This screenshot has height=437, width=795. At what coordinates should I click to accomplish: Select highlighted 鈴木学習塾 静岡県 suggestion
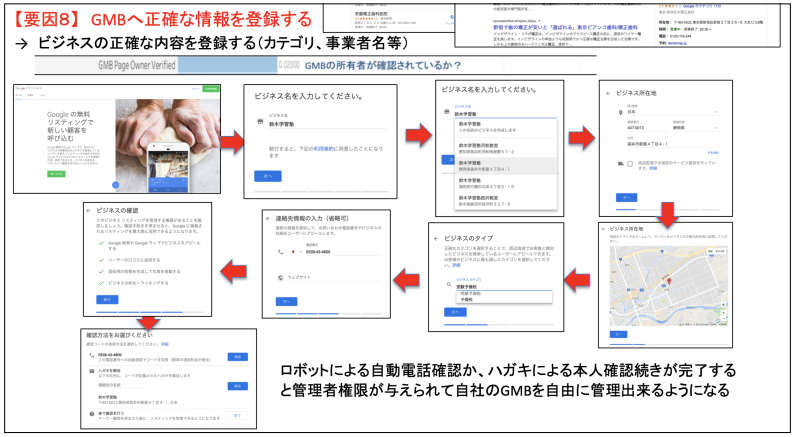[505, 166]
